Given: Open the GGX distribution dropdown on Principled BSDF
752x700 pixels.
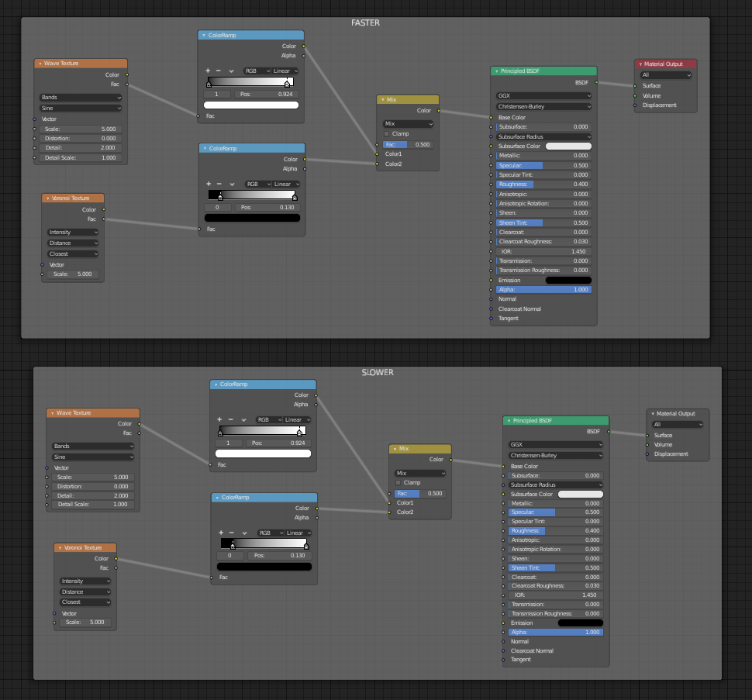Looking at the screenshot, I should (543, 96).
